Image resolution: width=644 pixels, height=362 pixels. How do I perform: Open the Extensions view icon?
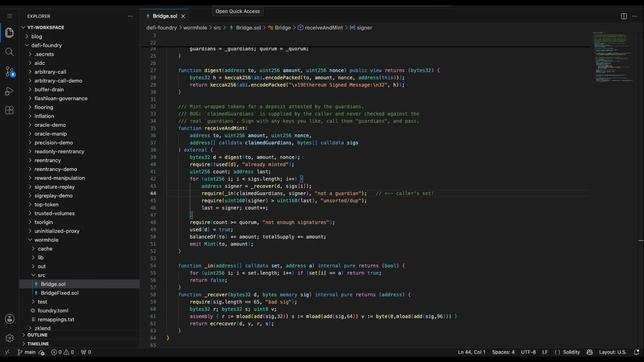[9, 110]
